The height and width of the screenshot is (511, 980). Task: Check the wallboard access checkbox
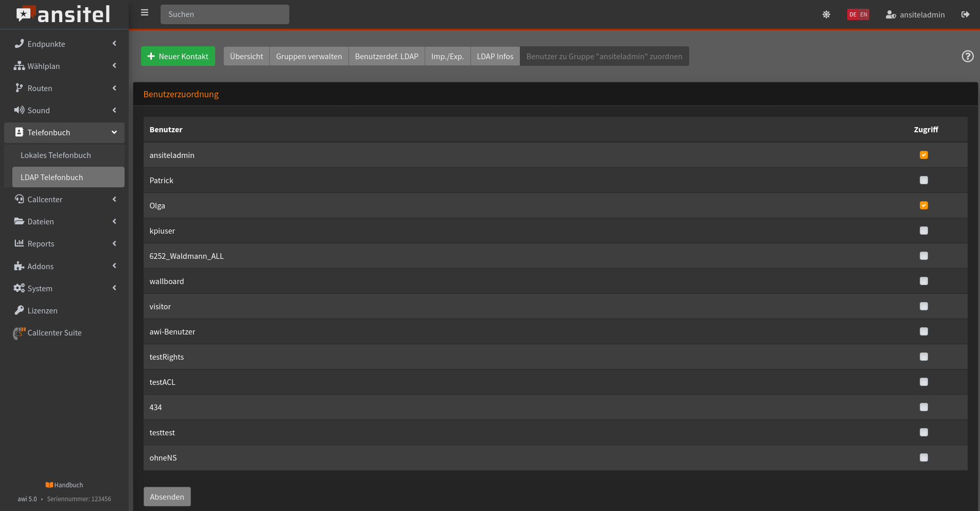tap(923, 281)
